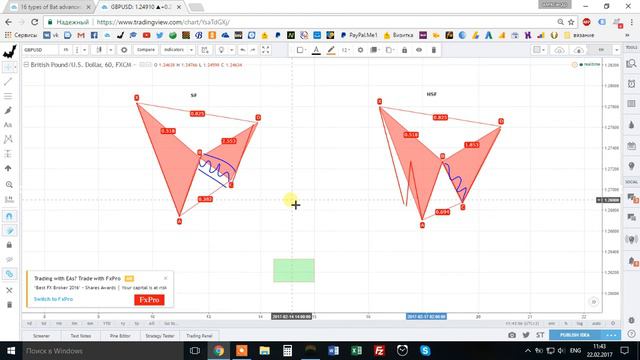This screenshot has width=640, height=360.
Task: Toggle percent scale button
Action: pos(566,324)
